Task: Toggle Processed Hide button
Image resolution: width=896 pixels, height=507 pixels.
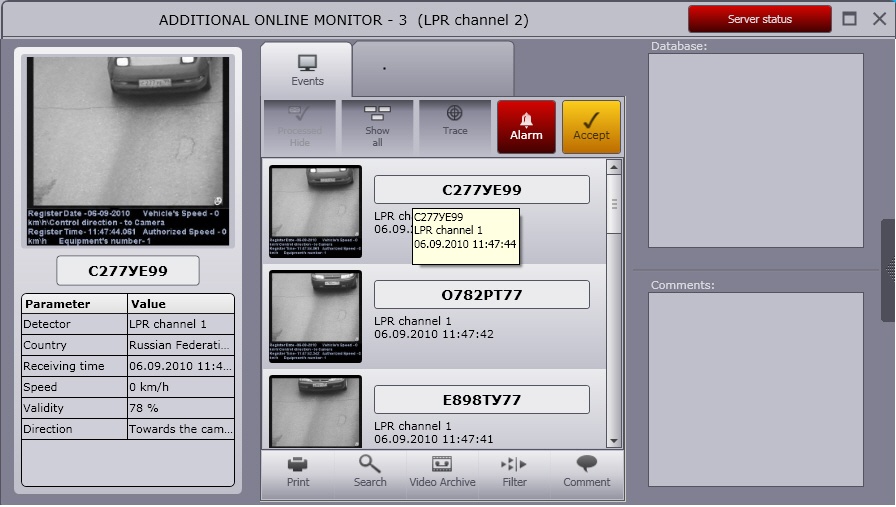Action: coord(299,125)
